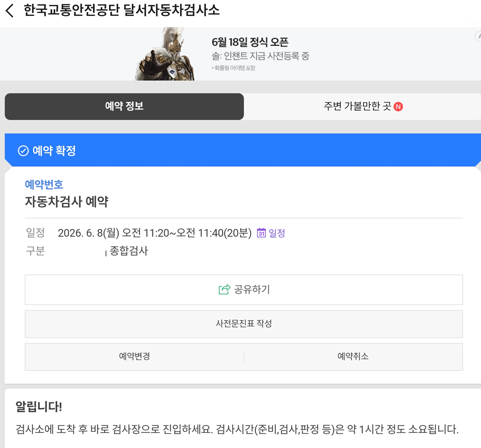The image size is (481, 448).
Task: Go back using the left arrow icon
Action: click(10, 11)
